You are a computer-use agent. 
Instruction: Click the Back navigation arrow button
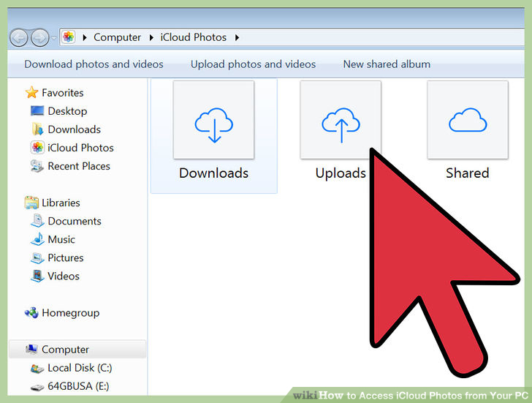[18, 37]
